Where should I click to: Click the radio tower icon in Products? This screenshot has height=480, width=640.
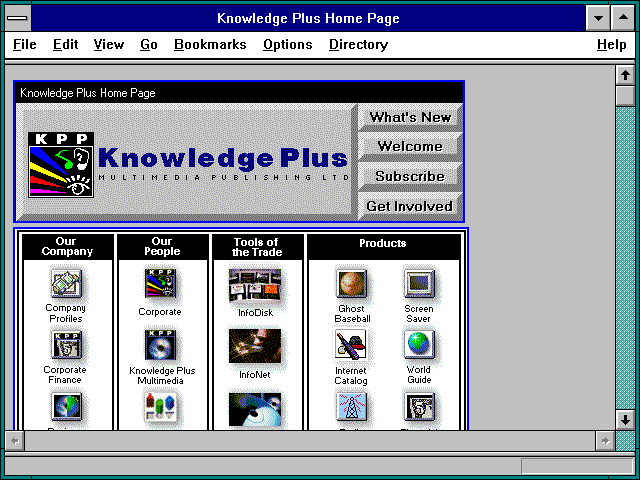[x=351, y=406]
